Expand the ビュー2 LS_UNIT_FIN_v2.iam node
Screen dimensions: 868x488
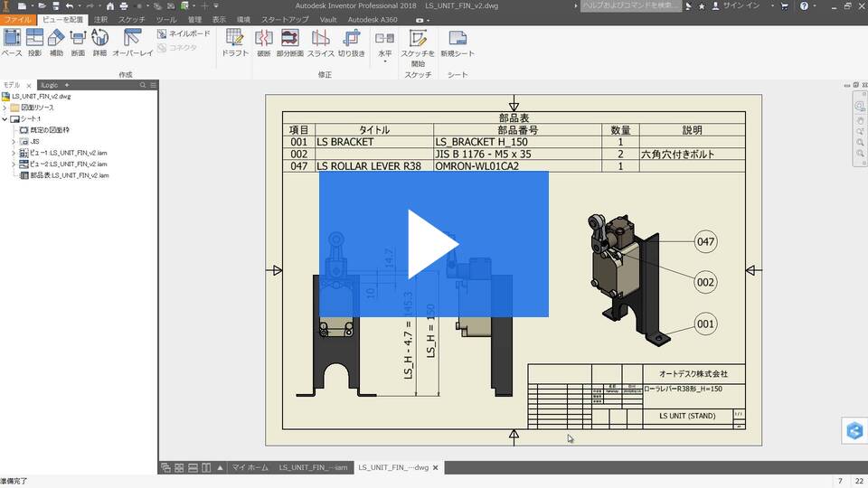coord(14,164)
